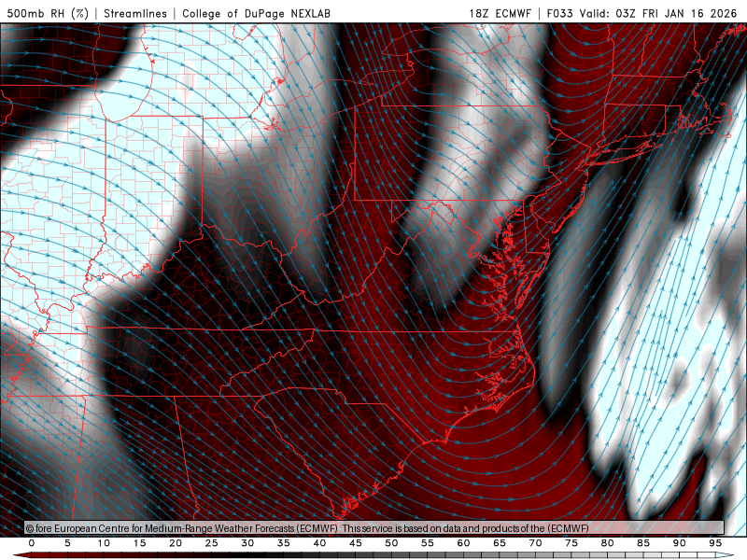Screen dimensions: 747x560
Task: Click 'F033 Valid: 03Z FRI JAN 16 2026' text
Action: [641, 13]
